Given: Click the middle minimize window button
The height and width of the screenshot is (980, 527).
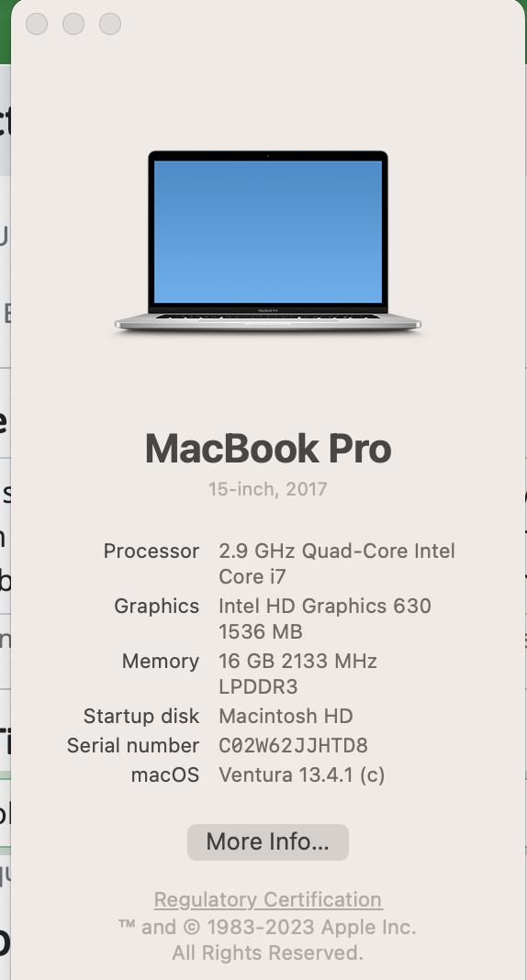Looking at the screenshot, I should (x=73, y=24).
